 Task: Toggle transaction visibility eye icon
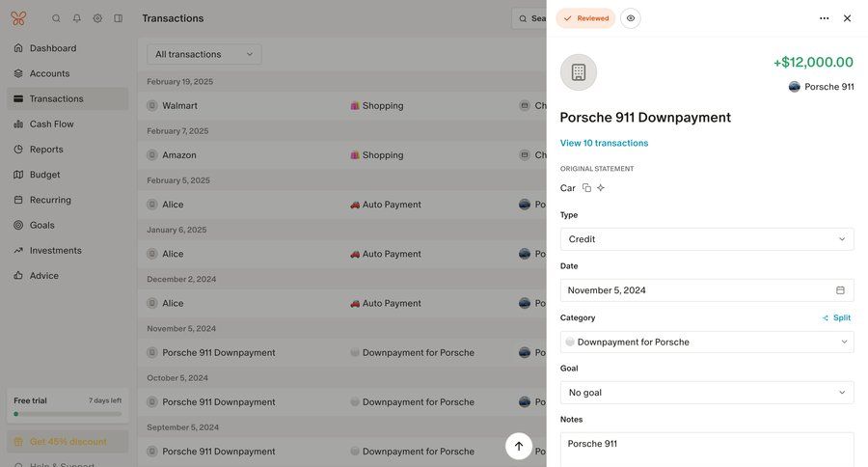click(x=631, y=18)
